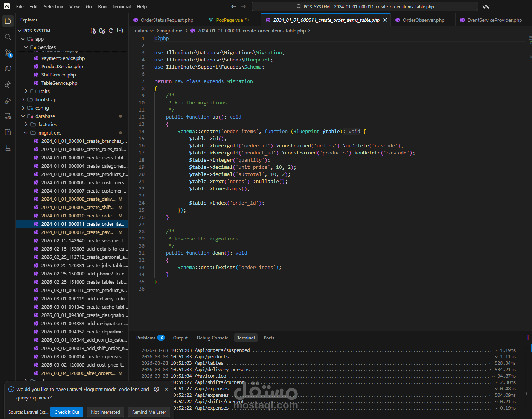Open the Go menu
Viewport: 532px width, 419px height.
click(x=89, y=6)
